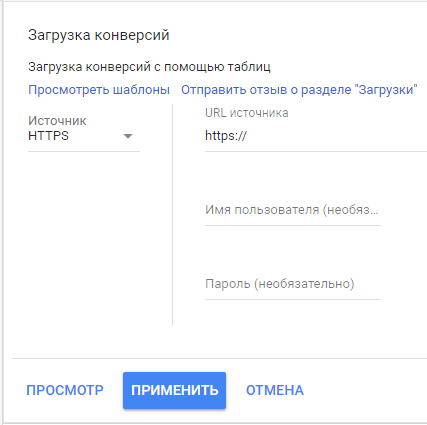This screenshot has height=425, width=427.
Task: Click the ПРОСМОТР preview button
Action: pos(65,390)
